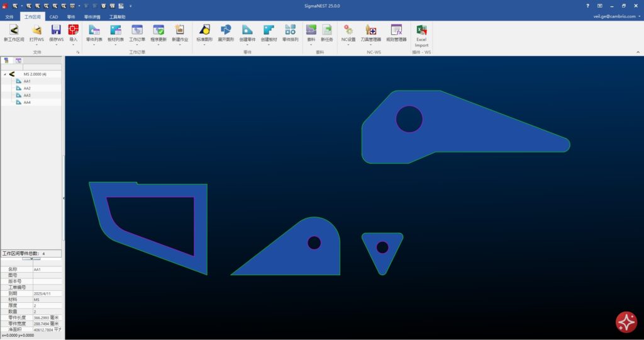Viewport: 644px width, 340px height.
Task: Open the 文件 menu tab
Action: pos(9,17)
